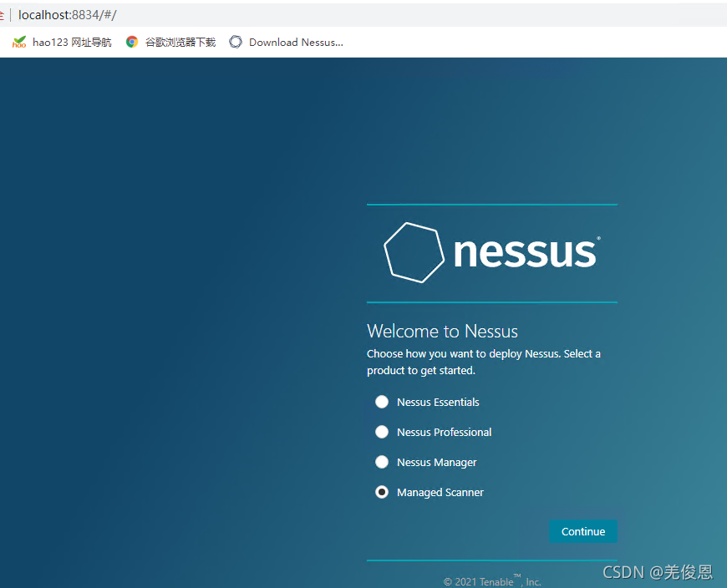Open the hao123 bookmark icon
The width and height of the screenshot is (727, 588).
[x=19, y=42]
